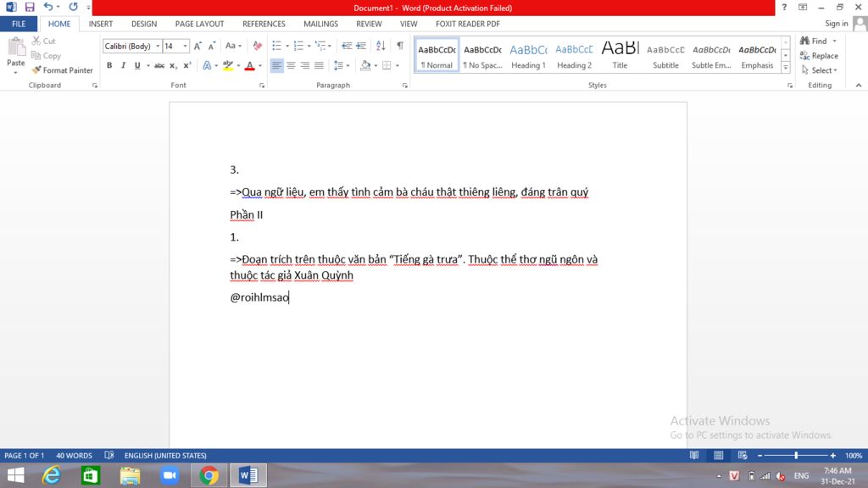Open the font size dropdown
Viewport: 868px width, 488px height.
click(185, 46)
